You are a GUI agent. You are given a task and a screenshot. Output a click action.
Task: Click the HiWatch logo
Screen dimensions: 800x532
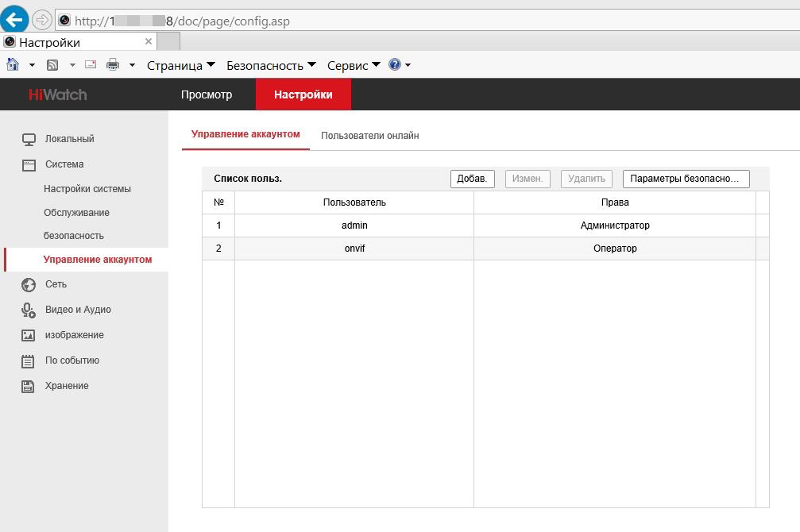[58, 94]
